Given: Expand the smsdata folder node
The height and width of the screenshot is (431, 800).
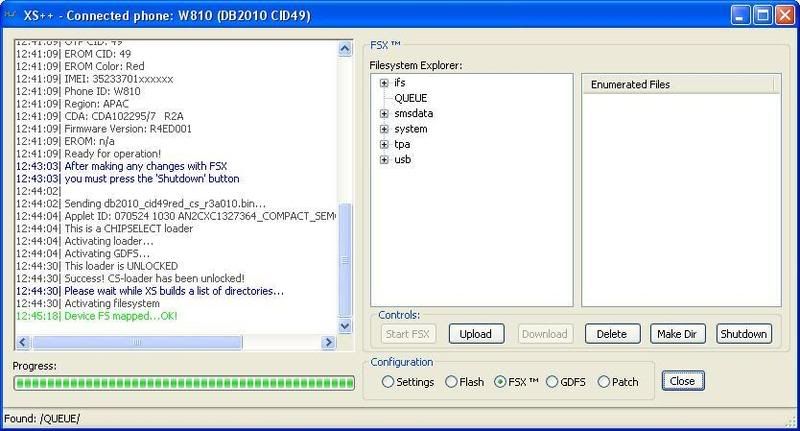Looking at the screenshot, I should tap(384, 114).
